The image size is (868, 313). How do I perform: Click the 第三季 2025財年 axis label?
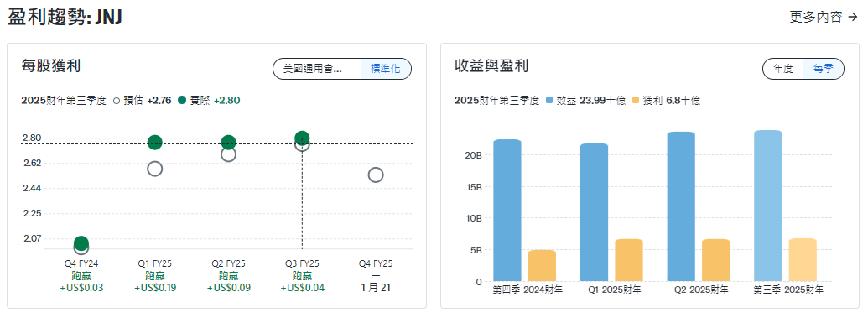tap(788, 290)
